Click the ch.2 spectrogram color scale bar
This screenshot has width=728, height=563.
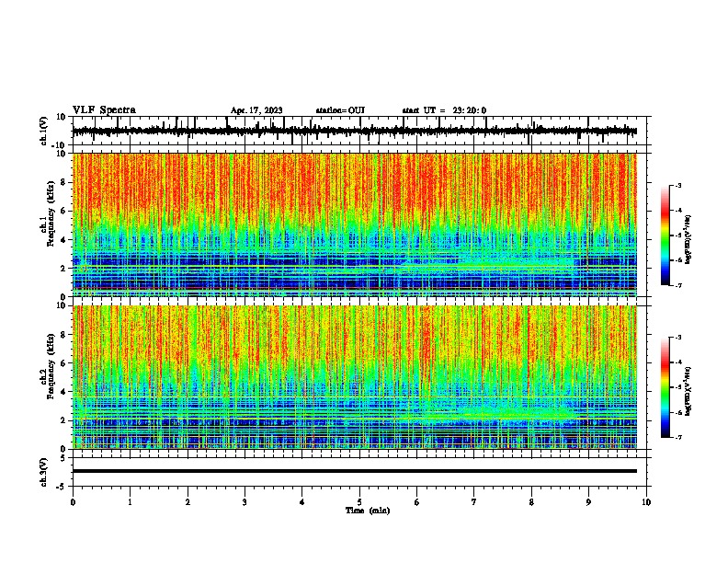click(x=665, y=387)
